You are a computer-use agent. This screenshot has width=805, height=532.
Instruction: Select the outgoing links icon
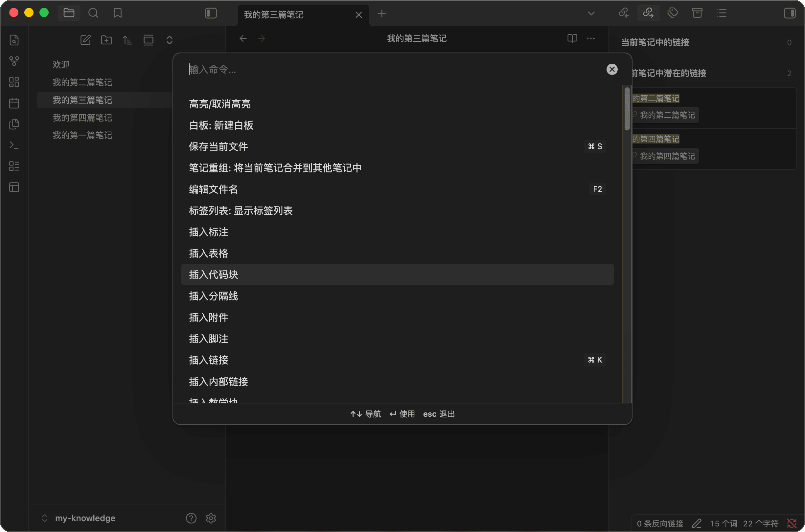648,13
